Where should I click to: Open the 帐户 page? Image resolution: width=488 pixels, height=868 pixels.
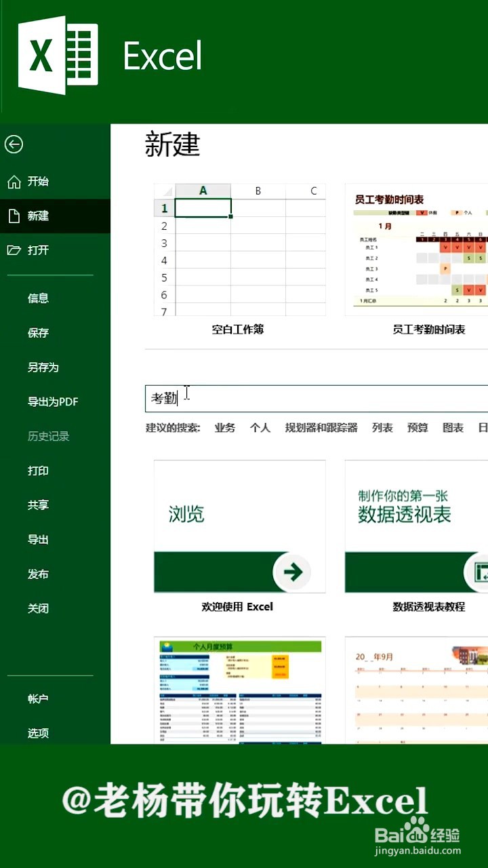38,698
